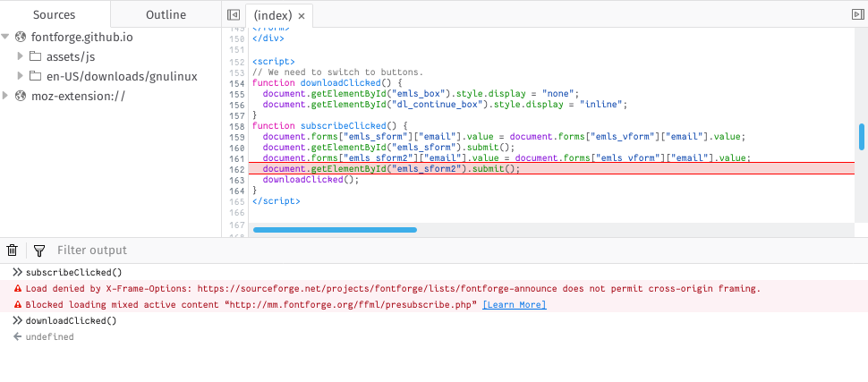Viewport: 868px width, 382px height.
Task: Collapse the sources sidebar pane icon
Action: [234, 15]
